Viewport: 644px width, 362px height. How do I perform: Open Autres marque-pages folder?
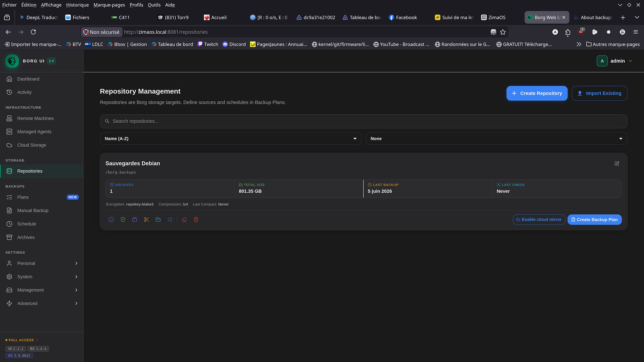(613, 44)
